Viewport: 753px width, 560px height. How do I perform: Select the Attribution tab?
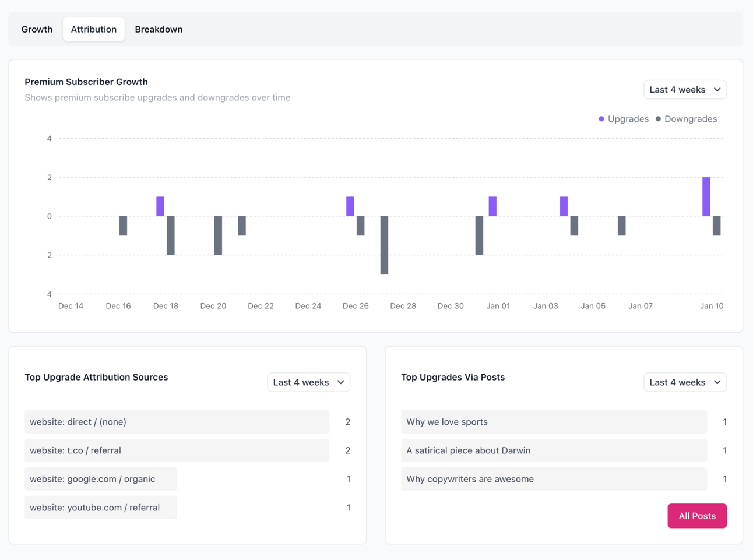pyautogui.click(x=94, y=29)
